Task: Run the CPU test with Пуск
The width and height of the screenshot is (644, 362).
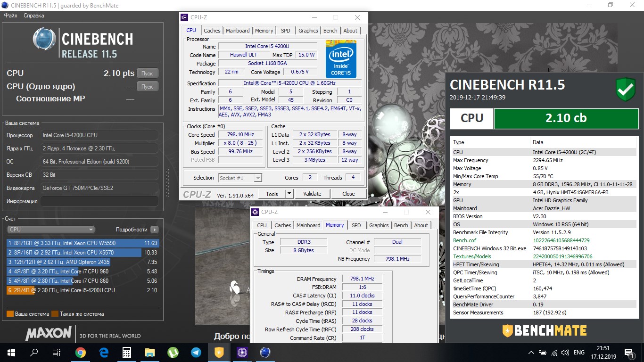Action: [x=148, y=74]
